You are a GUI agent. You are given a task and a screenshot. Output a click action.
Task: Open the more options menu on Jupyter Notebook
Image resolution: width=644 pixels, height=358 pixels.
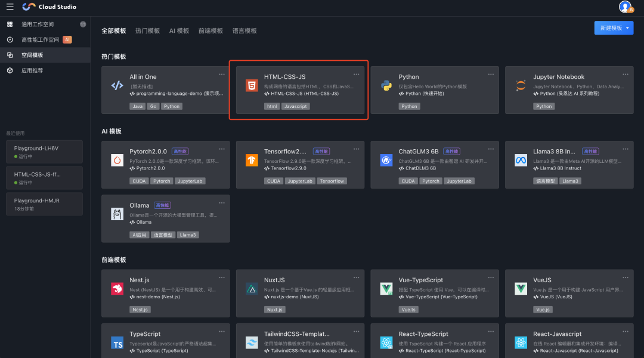[x=625, y=75]
